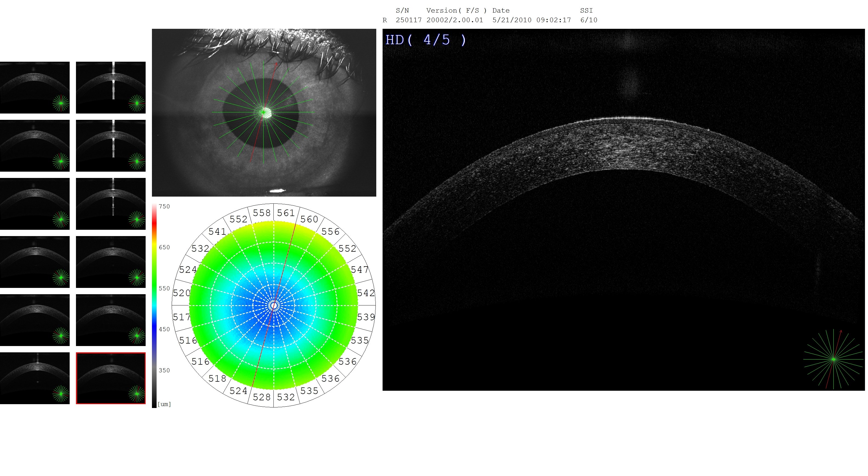Select the bottom-left scan thumbnail
Image resolution: width=868 pixels, height=476 pixels.
[x=35, y=378]
